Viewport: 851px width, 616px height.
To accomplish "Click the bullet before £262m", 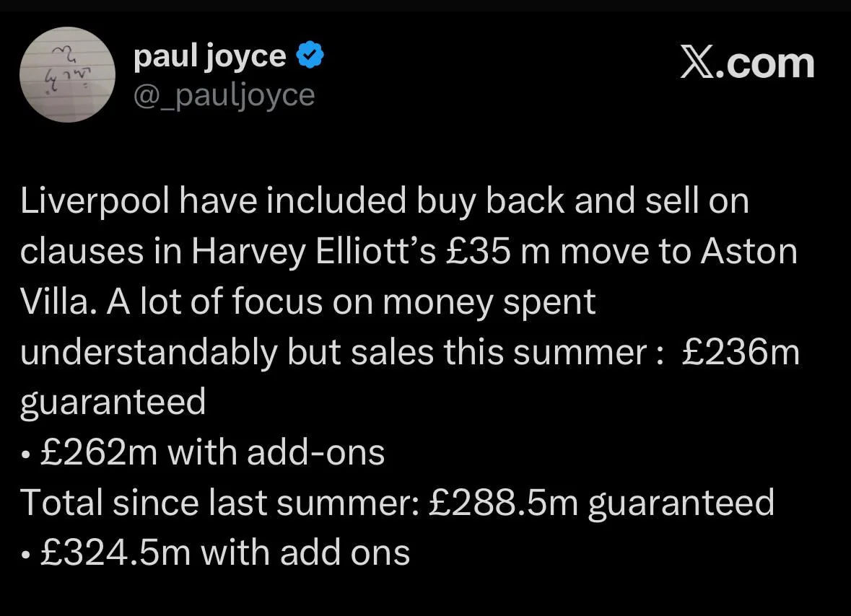I will (x=25, y=454).
